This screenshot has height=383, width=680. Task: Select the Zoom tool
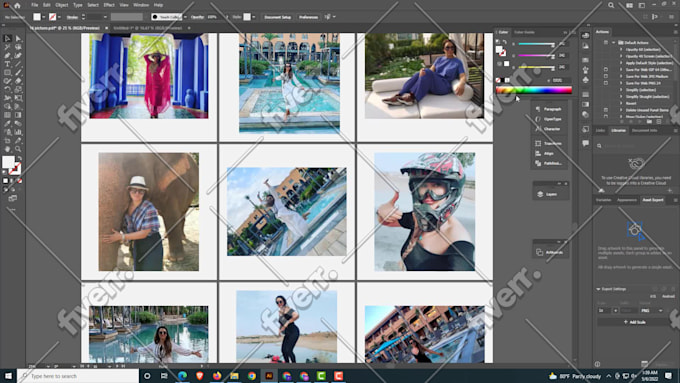coord(18,149)
